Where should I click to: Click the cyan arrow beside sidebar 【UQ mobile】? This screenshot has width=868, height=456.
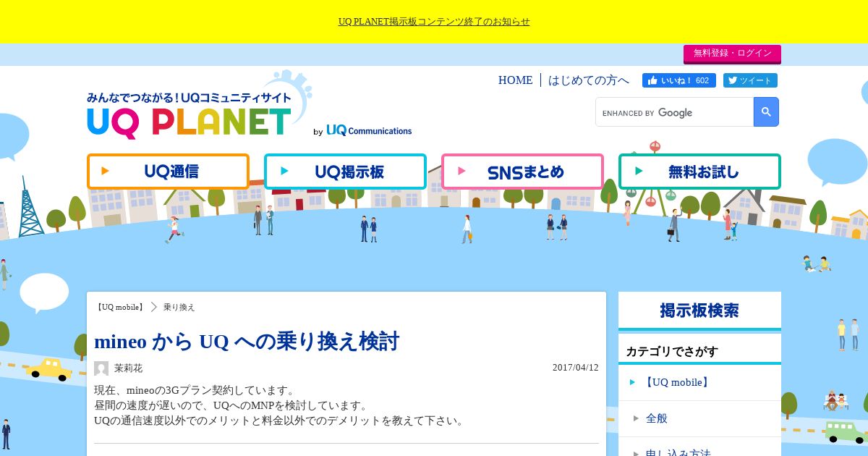(632, 382)
